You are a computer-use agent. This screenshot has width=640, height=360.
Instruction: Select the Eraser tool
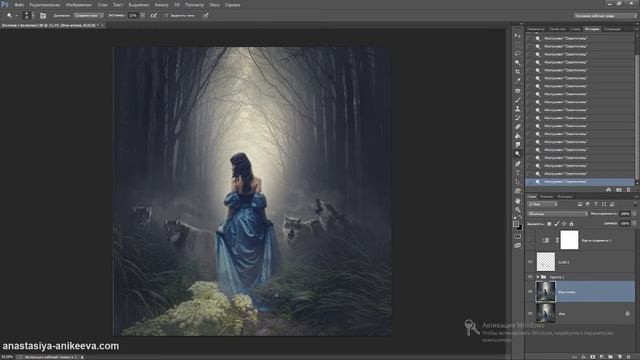[518, 126]
